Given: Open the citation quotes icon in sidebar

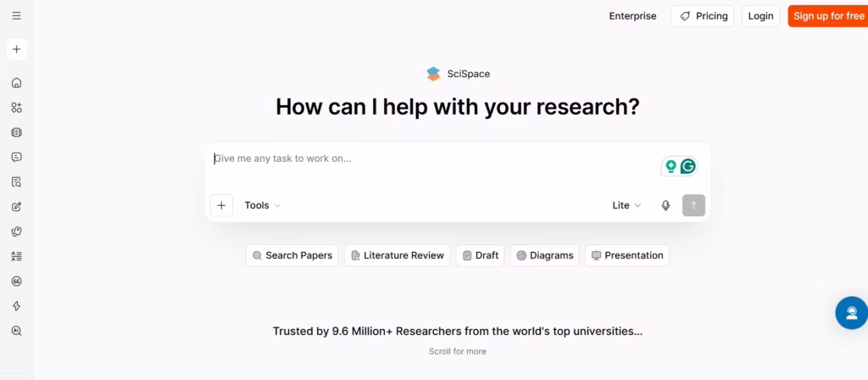Looking at the screenshot, I should tap(17, 282).
